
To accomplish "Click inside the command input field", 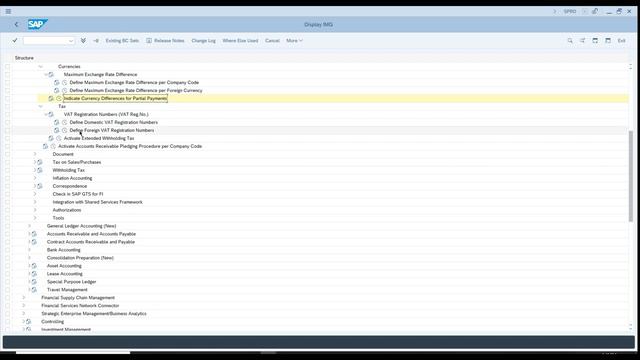I will (46, 41).
